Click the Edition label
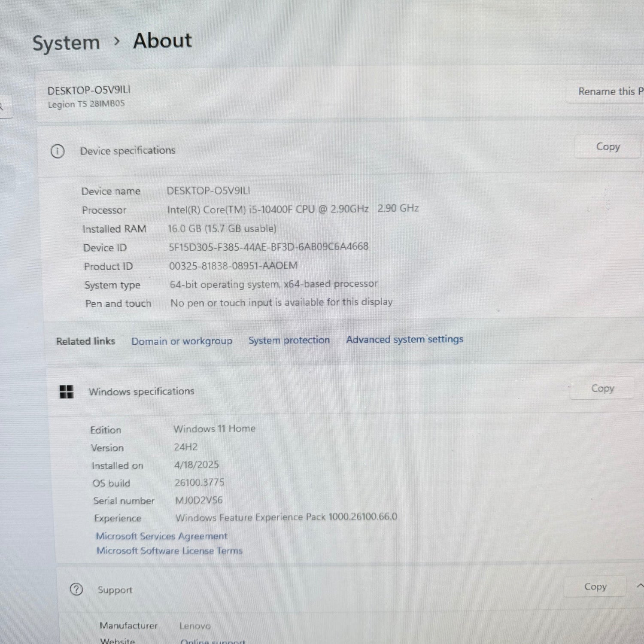The image size is (644, 644). (x=106, y=430)
